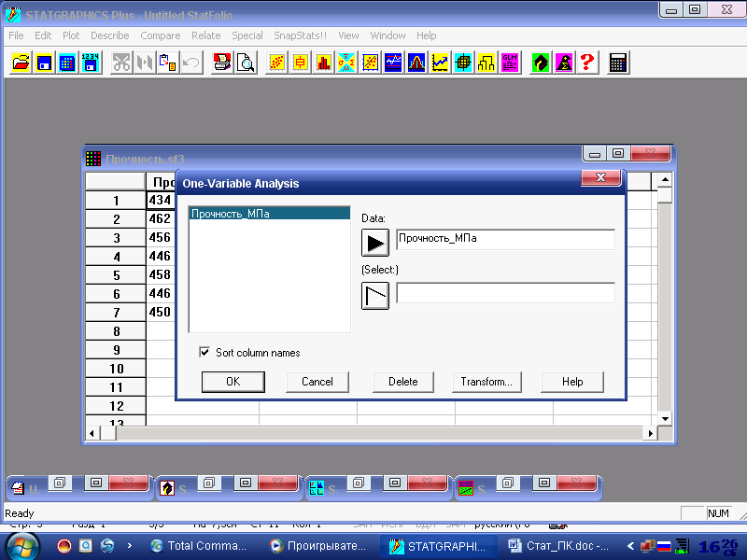The height and width of the screenshot is (560, 747).
Task: Click the Стат_ПК.doc taskbar item
Action: (x=558, y=546)
